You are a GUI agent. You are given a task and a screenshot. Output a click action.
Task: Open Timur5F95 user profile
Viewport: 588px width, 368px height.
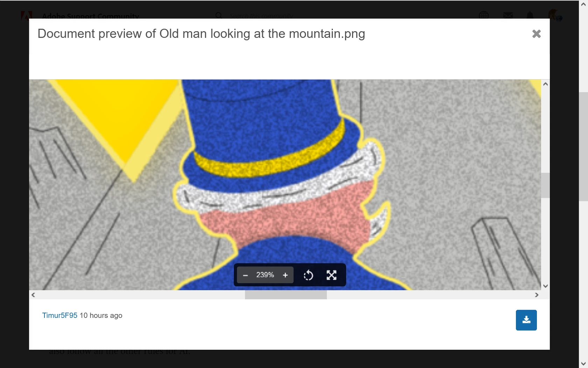[x=60, y=315]
